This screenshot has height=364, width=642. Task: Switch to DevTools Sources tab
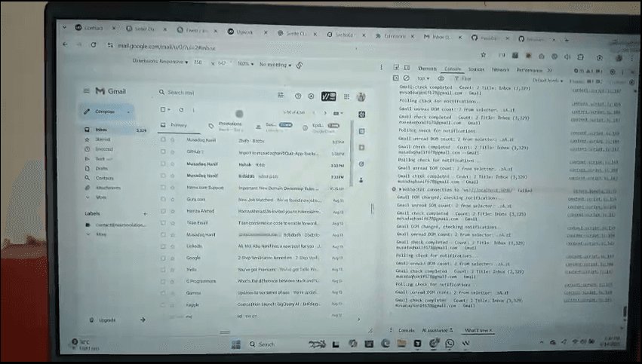[476, 69]
